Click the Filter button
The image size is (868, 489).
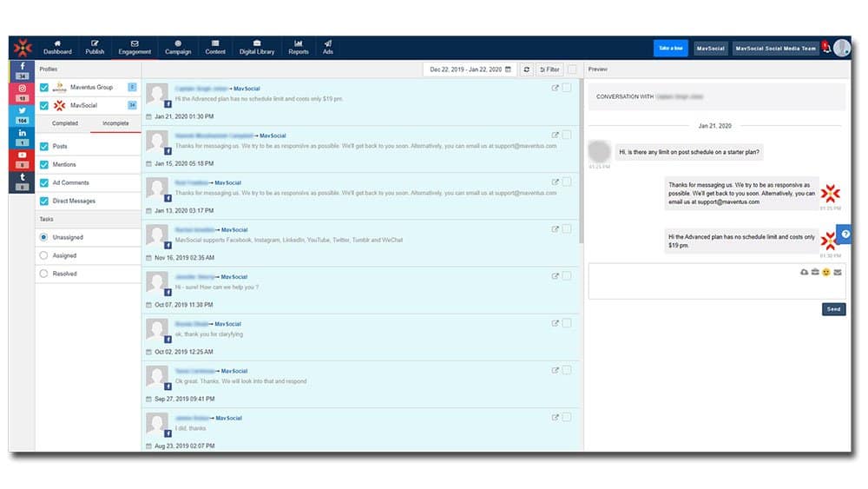point(549,69)
